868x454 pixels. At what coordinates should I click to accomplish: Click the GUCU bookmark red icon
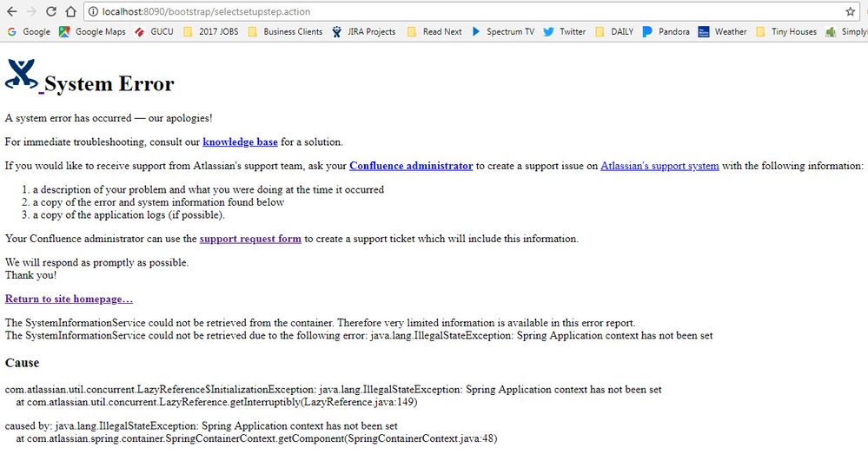140,32
